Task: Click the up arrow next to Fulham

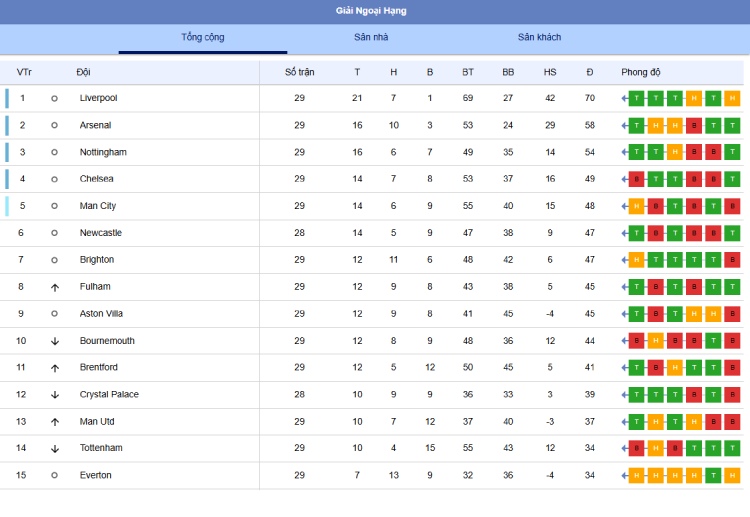Action: 55,287
